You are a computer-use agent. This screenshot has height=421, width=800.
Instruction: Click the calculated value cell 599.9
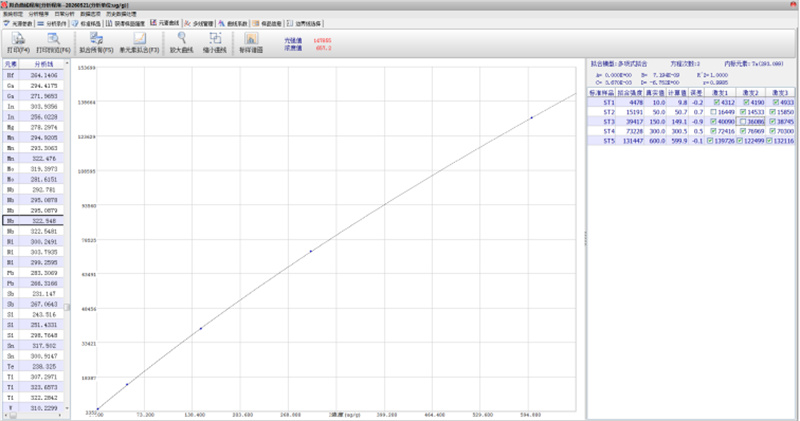(680, 141)
